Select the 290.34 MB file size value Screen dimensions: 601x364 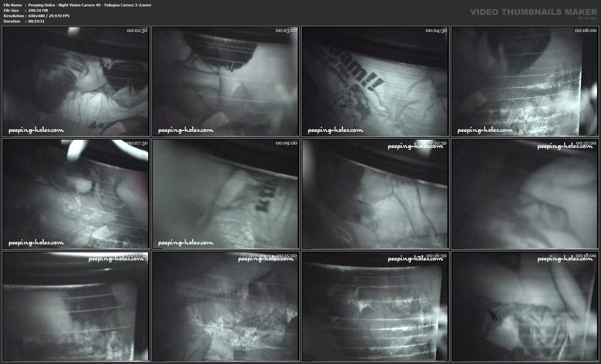pyautogui.click(x=38, y=10)
